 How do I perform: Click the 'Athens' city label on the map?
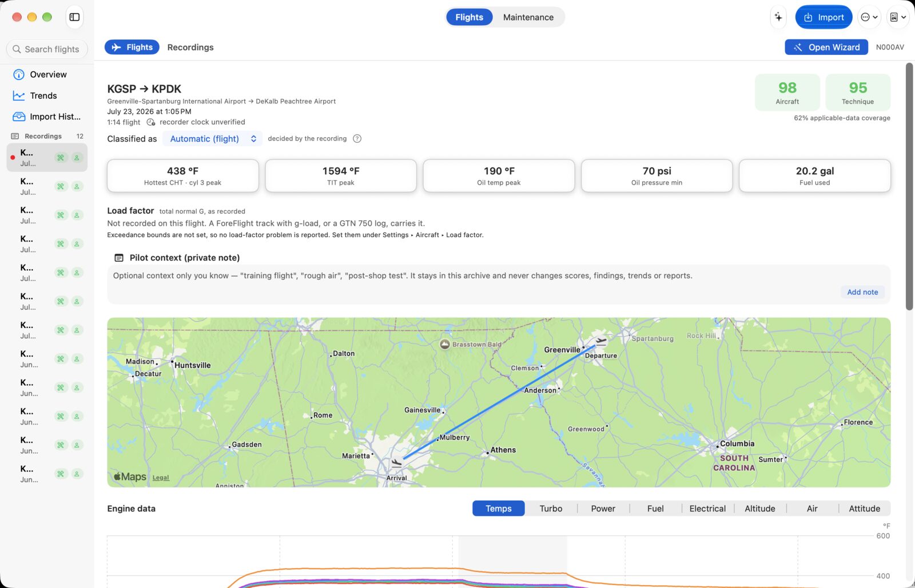tap(503, 450)
